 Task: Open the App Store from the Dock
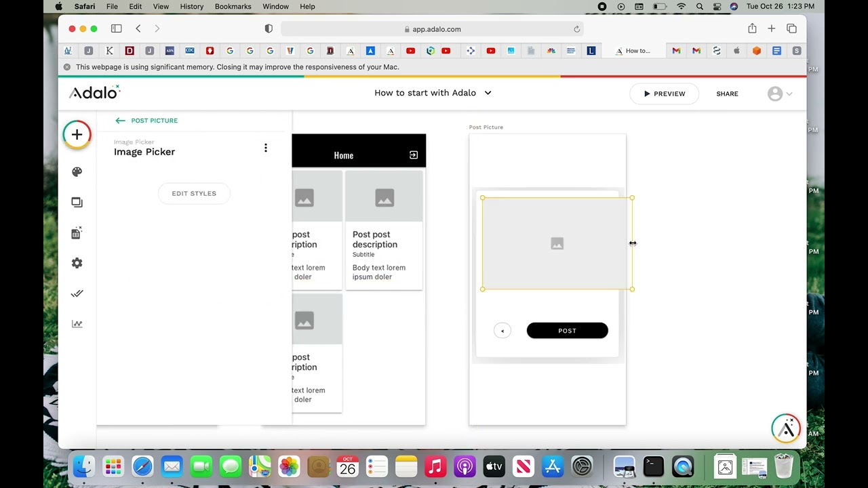pyautogui.click(x=553, y=466)
